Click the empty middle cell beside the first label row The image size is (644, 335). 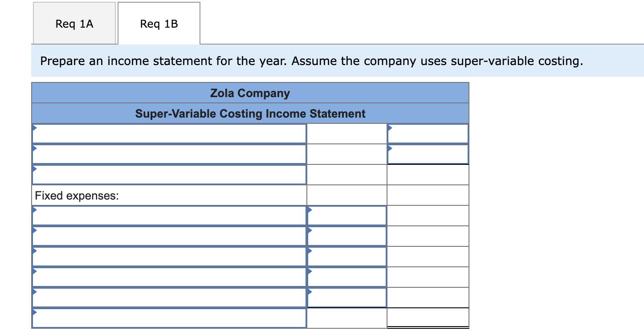click(346, 133)
